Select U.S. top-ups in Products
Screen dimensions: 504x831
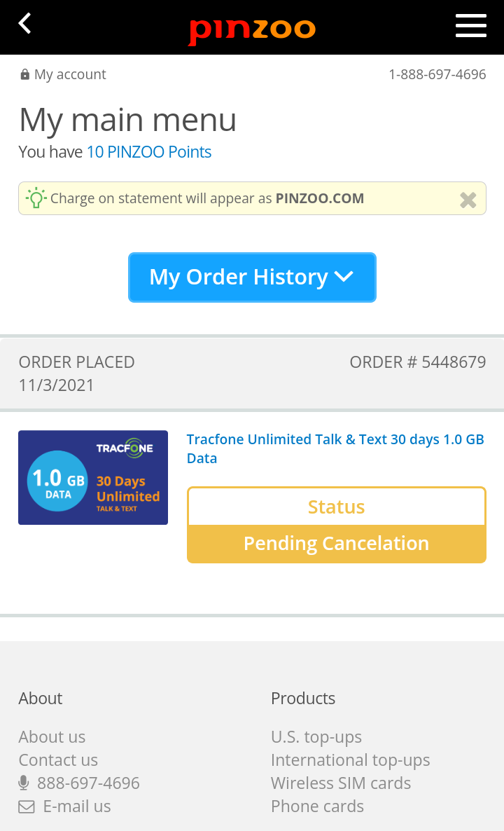pos(316,736)
